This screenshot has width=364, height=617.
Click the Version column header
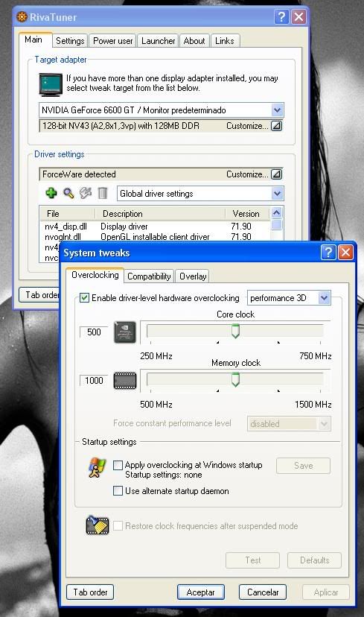tap(247, 214)
